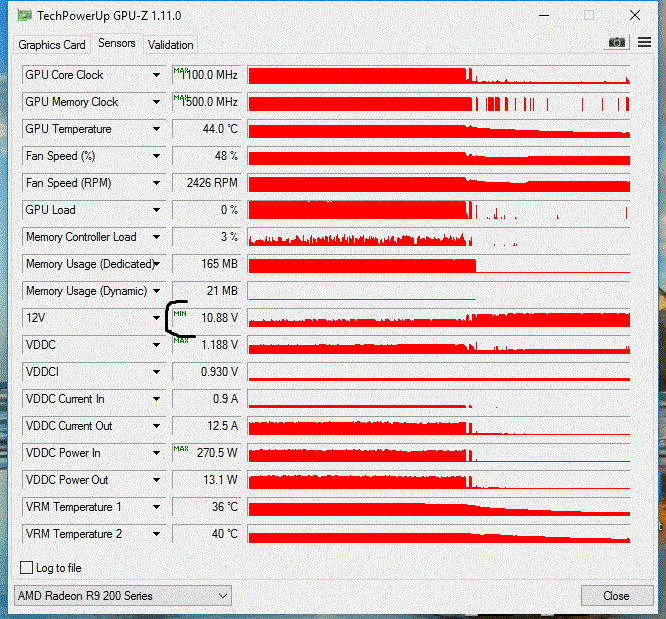Switch to the Graphics Card tab
The height and width of the screenshot is (619, 666).
point(52,45)
